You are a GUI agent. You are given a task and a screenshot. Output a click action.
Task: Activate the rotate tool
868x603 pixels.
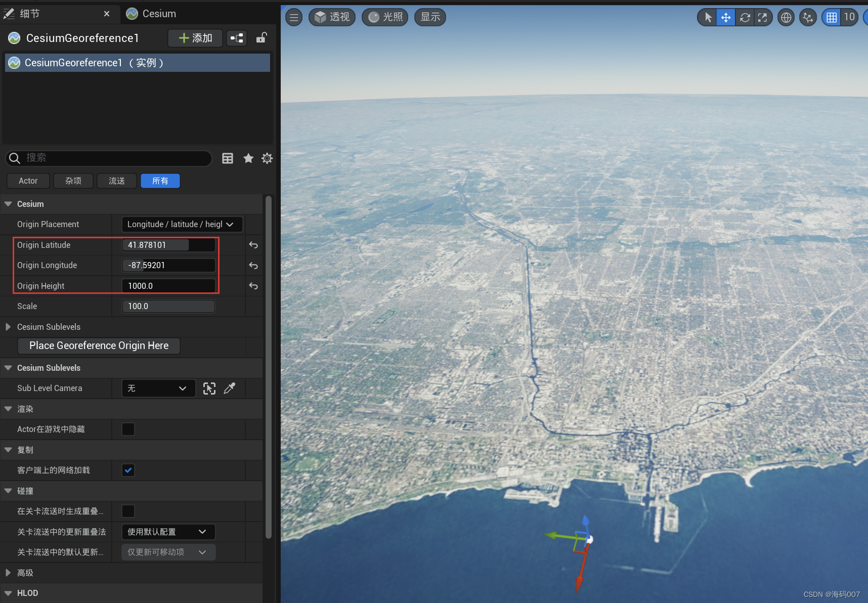point(745,18)
